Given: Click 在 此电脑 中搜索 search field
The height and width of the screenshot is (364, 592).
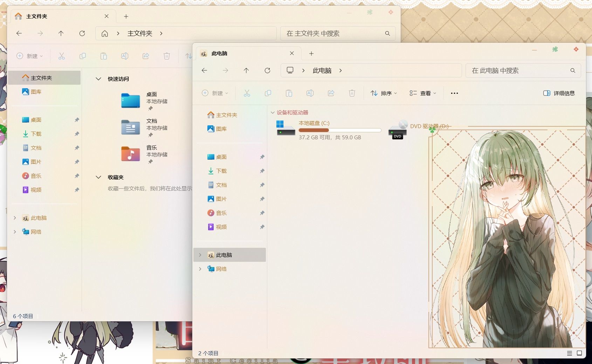Looking at the screenshot, I should pyautogui.click(x=523, y=70).
